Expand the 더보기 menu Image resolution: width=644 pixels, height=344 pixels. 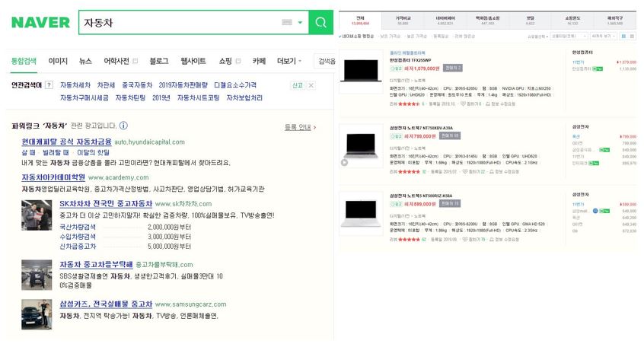[x=289, y=61]
